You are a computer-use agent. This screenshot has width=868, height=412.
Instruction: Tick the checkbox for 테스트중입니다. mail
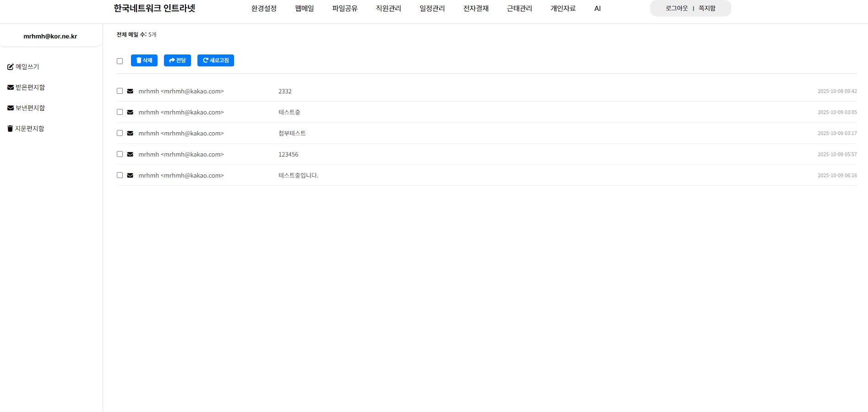tap(120, 175)
